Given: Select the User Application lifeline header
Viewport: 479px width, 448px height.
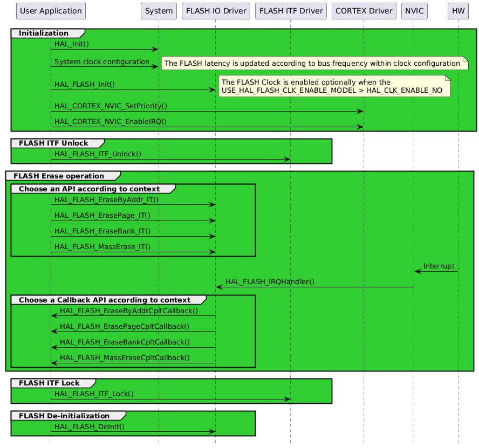Looking at the screenshot, I should 50,11.
